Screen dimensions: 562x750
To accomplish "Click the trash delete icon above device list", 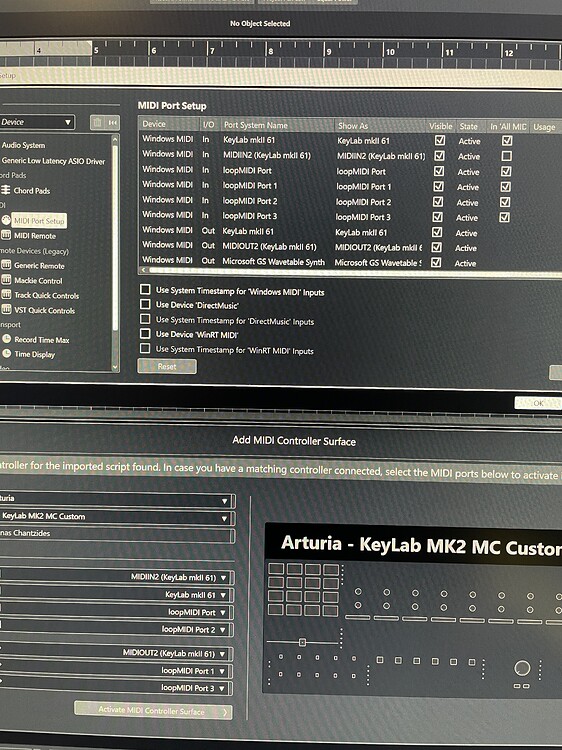I will [98, 122].
